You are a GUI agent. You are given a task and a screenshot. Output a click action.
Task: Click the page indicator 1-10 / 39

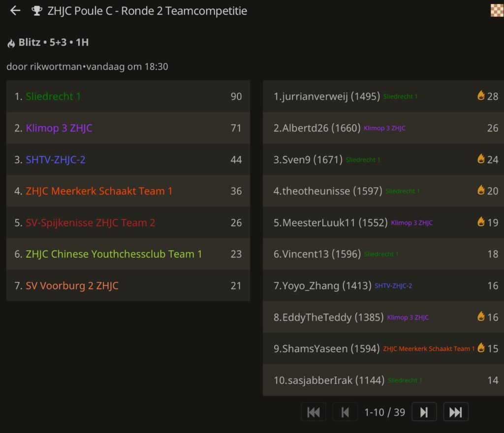pyautogui.click(x=384, y=412)
